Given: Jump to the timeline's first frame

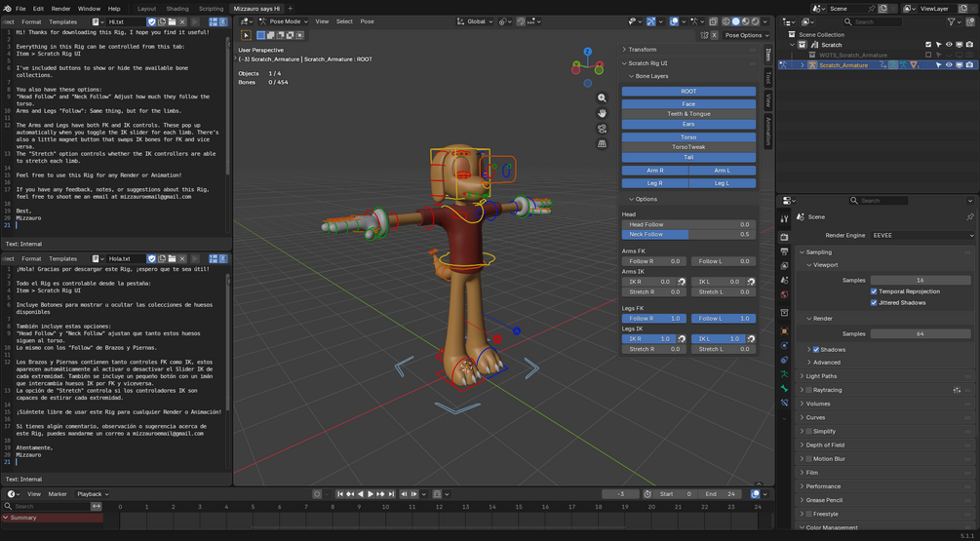Looking at the screenshot, I should tap(340, 494).
